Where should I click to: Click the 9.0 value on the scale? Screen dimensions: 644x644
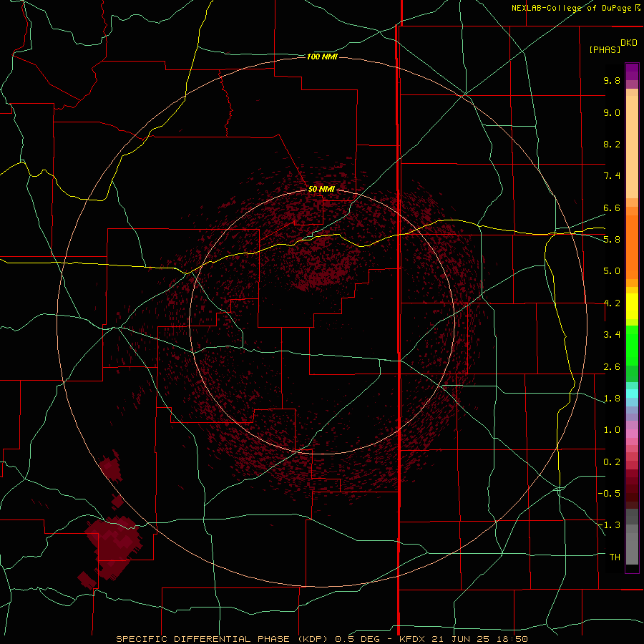612,112
